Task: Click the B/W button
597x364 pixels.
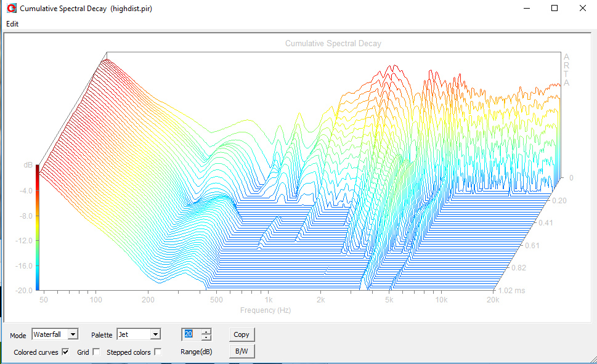Action: (x=242, y=351)
